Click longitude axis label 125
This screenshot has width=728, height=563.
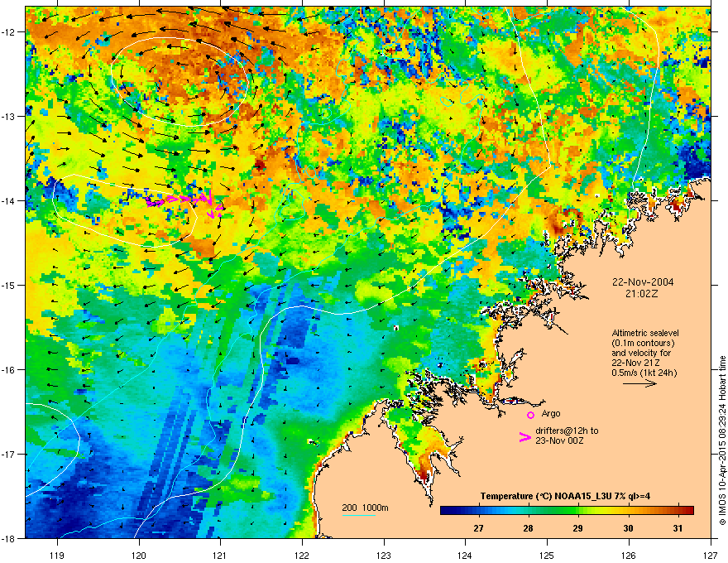point(547,555)
